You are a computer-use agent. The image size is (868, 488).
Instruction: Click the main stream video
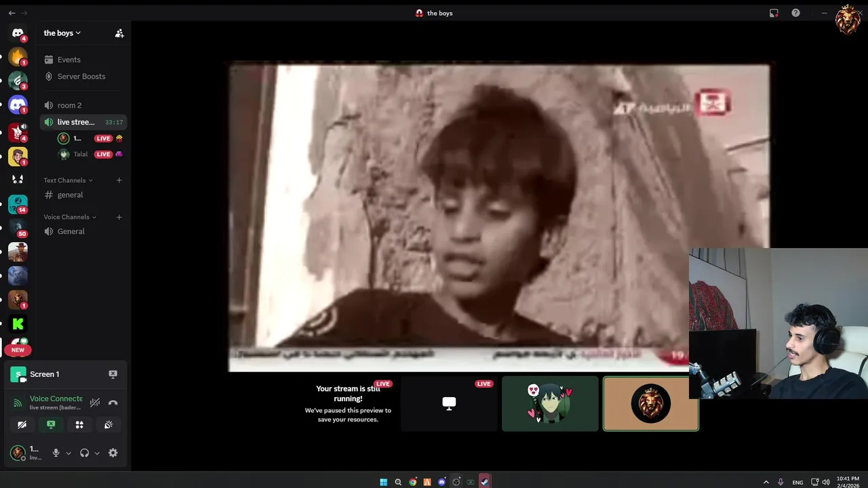tap(499, 218)
